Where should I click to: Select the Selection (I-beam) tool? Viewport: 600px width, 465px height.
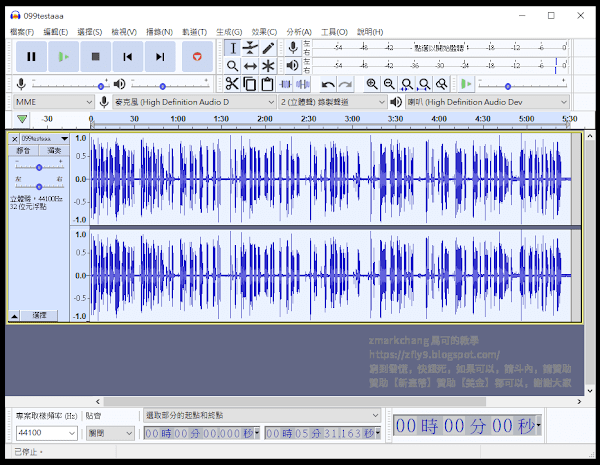click(x=233, y=48)
